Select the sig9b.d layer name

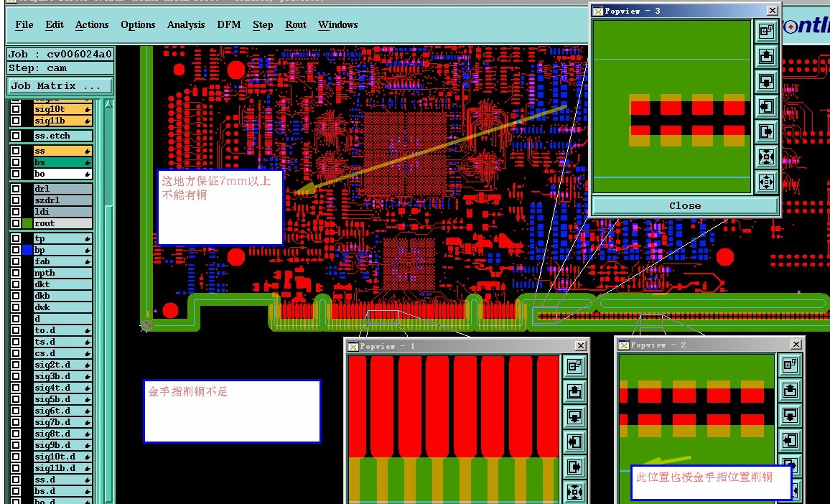click(63, 445)
